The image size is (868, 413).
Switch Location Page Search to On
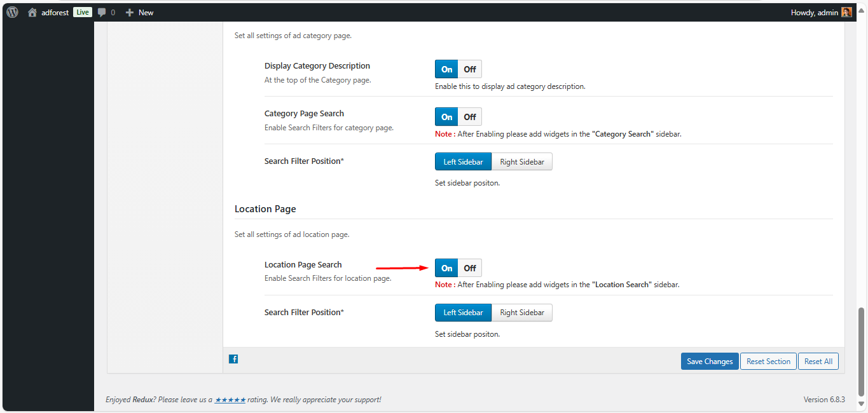tap(446, 268)
